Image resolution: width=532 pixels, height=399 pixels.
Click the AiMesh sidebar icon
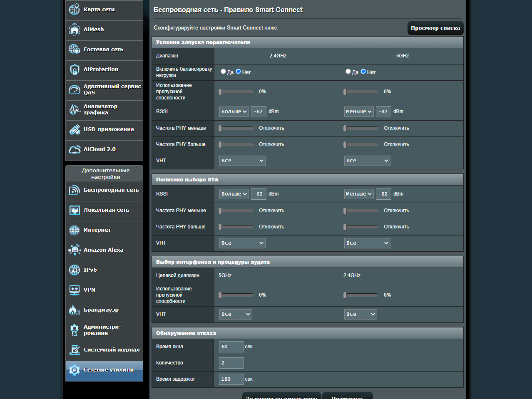(75, 29)
